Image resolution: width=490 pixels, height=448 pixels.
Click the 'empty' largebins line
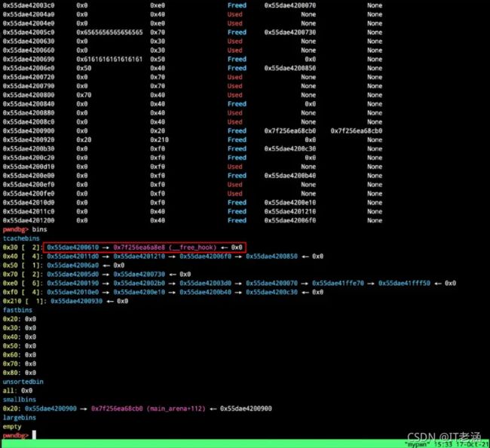pos(12,427)
